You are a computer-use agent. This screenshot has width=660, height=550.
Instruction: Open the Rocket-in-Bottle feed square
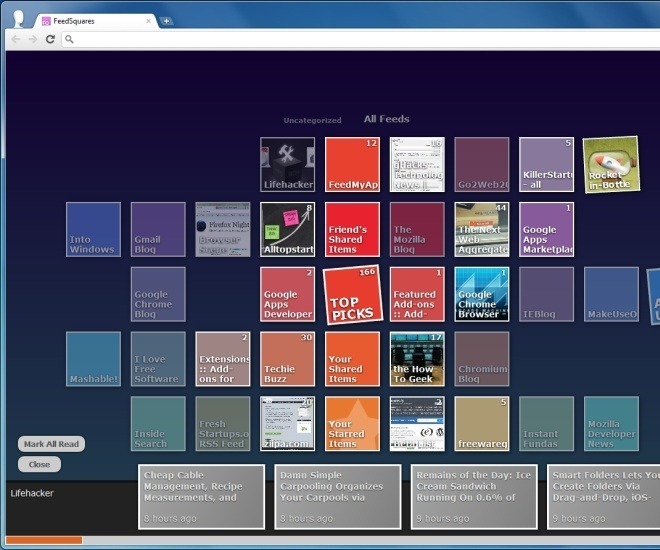(x=611, y=165)
